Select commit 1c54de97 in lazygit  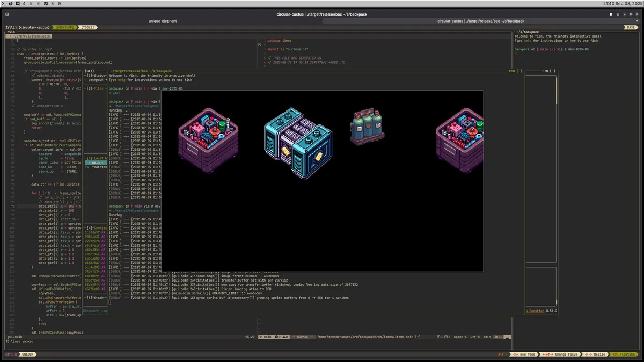point(96,232)
